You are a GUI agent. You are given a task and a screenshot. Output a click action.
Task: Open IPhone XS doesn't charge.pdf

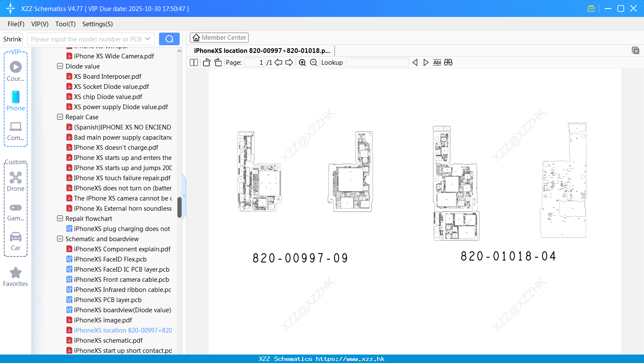click(x=116, y=148)
